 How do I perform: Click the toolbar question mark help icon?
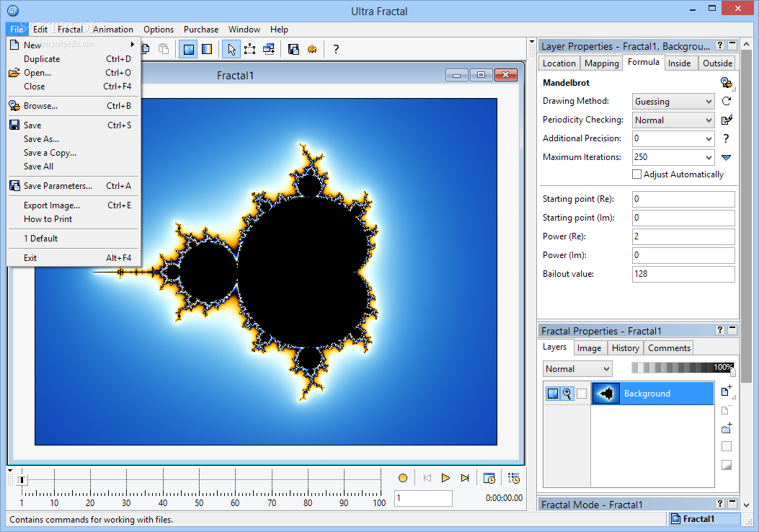point(336,49)
